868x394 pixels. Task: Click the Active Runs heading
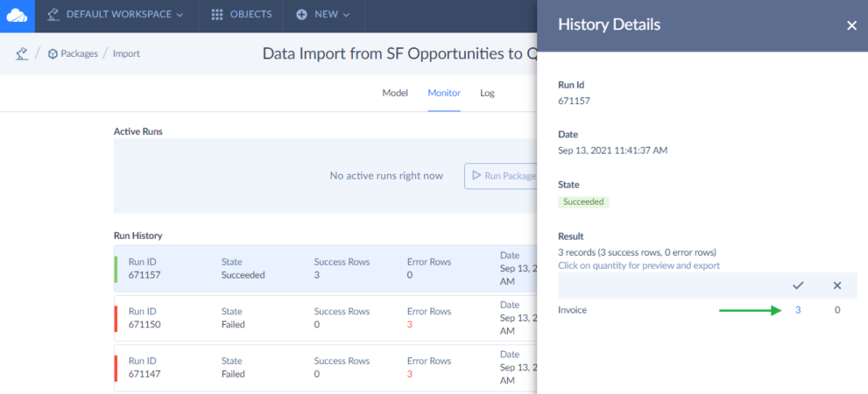coord(138,132)
